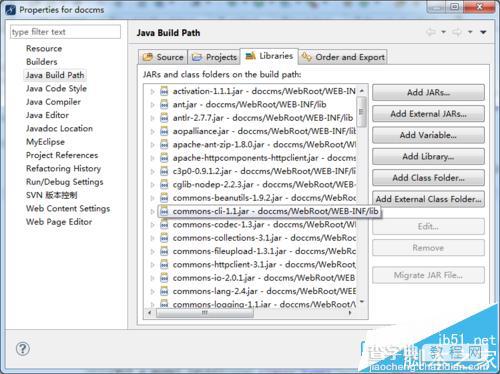The height and width of the screenshot is (374, 500).
Task: Select Java Build Path in the sidebar
Action: (55, 75)
